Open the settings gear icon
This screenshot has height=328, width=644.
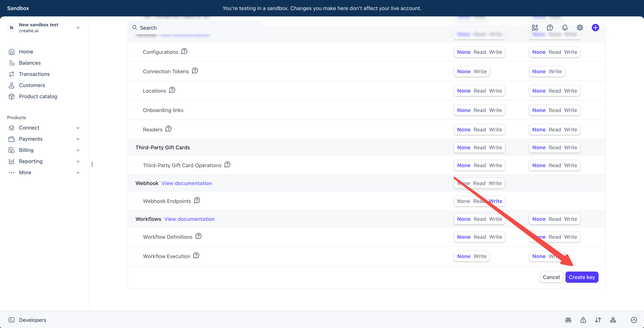tap(580, 28)
